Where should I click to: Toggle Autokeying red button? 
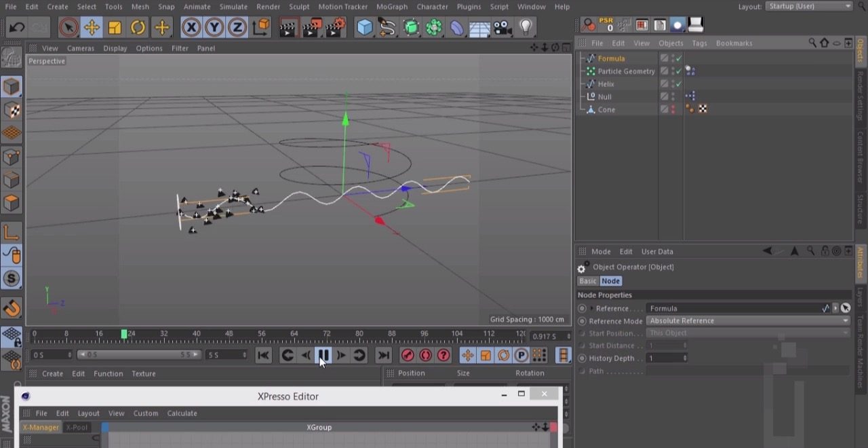coord(425,355)
